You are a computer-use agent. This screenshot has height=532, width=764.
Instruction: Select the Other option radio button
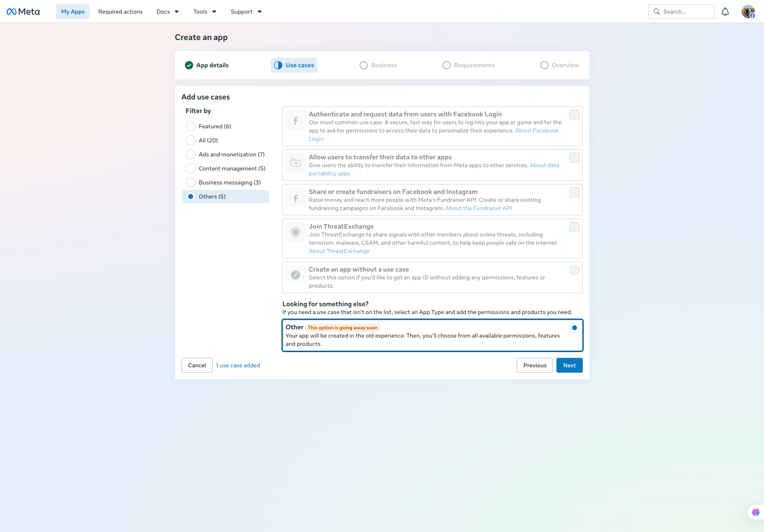pos(575,328)
